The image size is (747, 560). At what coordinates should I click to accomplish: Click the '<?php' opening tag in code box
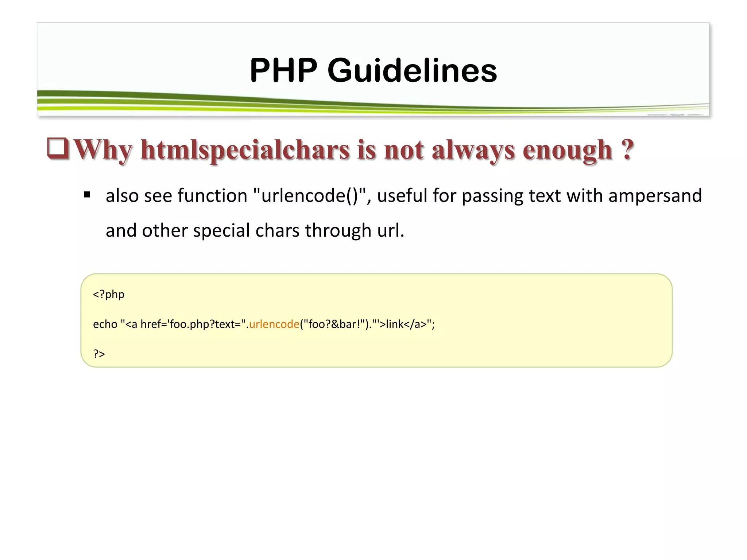pos(109,294)
